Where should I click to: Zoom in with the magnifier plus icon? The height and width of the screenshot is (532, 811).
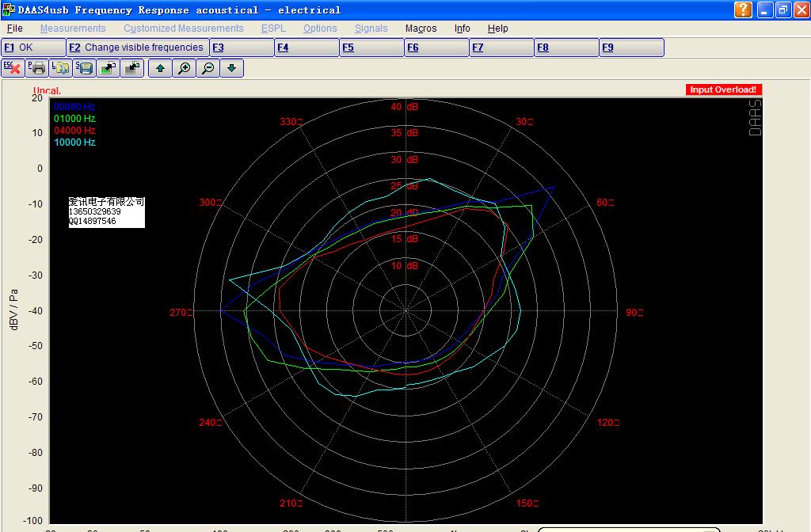tap(184, 68)
